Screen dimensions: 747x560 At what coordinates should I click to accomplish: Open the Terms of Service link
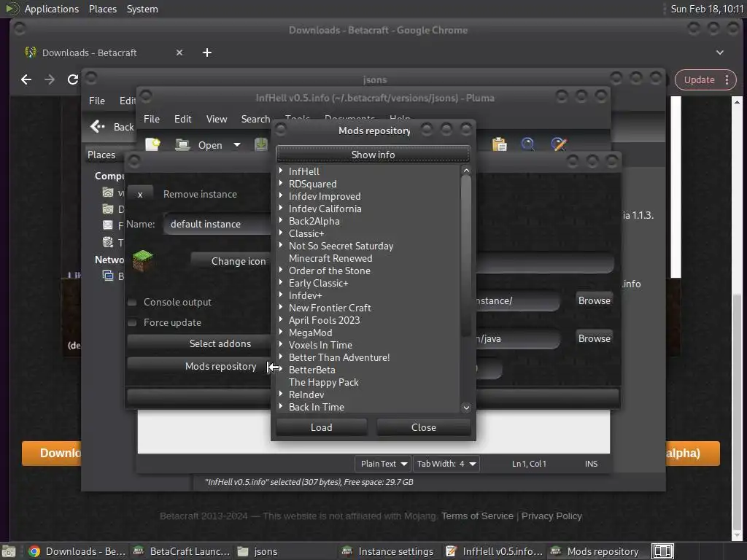(477, 516)
